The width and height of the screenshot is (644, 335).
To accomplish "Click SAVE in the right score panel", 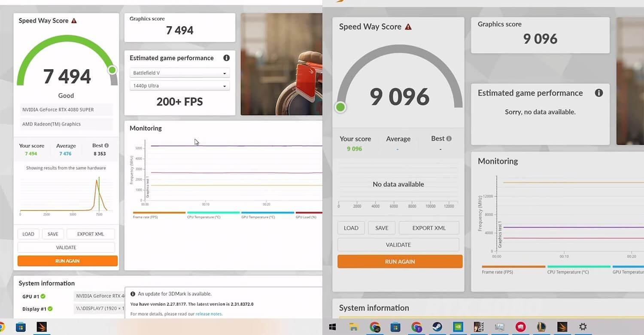I will click(382, 228).
